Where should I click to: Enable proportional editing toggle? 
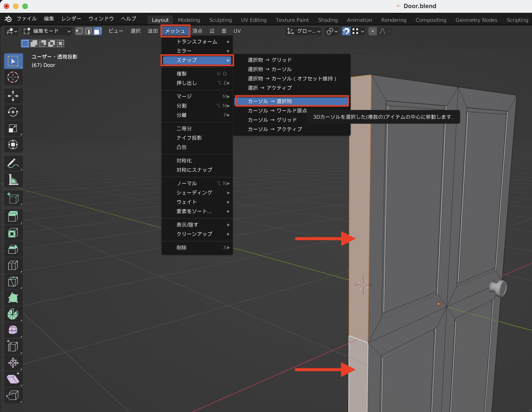[373, 31]
